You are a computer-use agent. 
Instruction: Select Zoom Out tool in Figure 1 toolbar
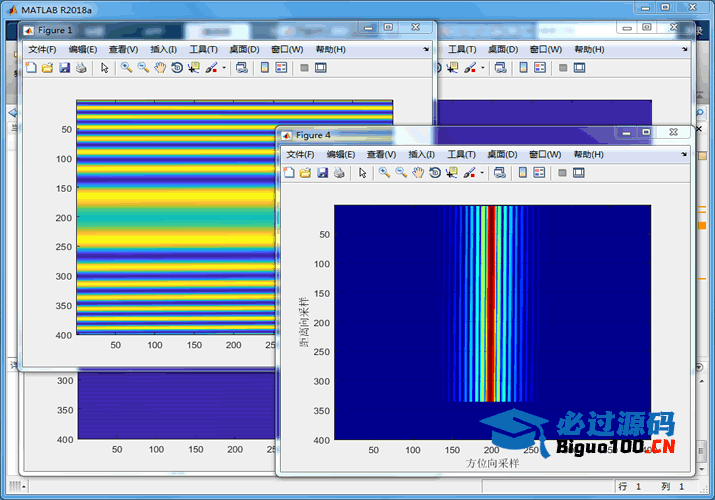143,68
